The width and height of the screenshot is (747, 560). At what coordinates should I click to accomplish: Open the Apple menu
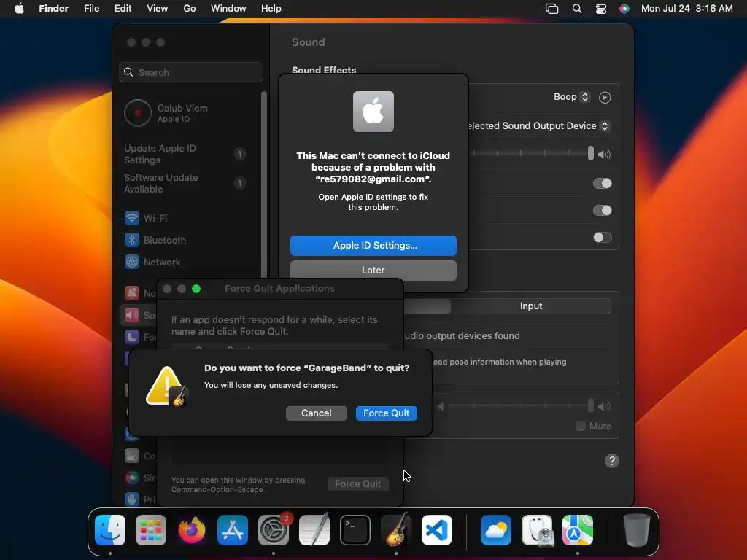pos(19,9)
